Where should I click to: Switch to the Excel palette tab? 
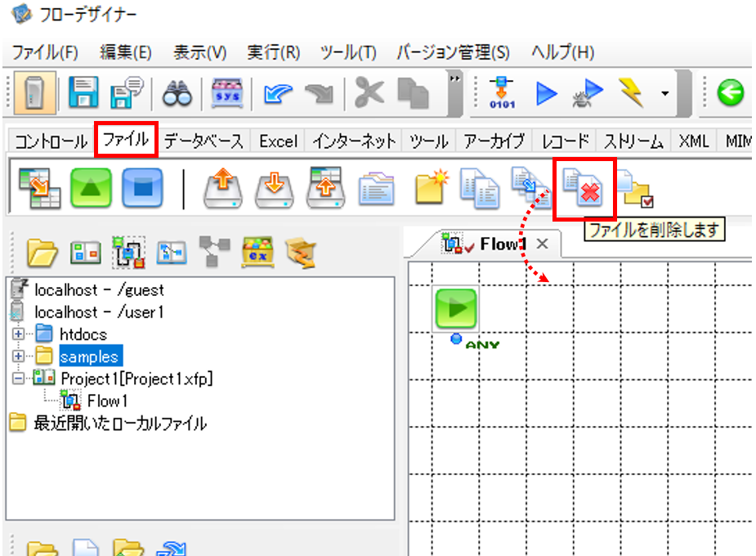278,141
